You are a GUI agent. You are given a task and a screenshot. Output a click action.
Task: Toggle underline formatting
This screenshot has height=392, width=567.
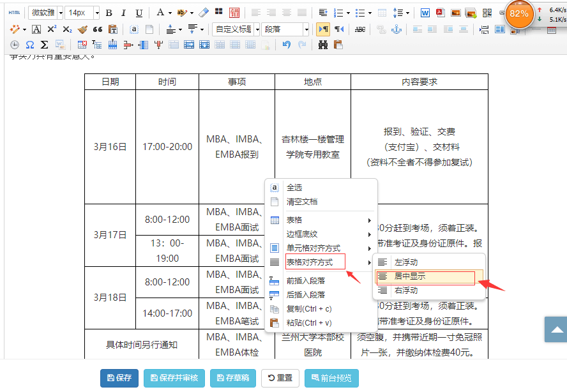(139, 13)
